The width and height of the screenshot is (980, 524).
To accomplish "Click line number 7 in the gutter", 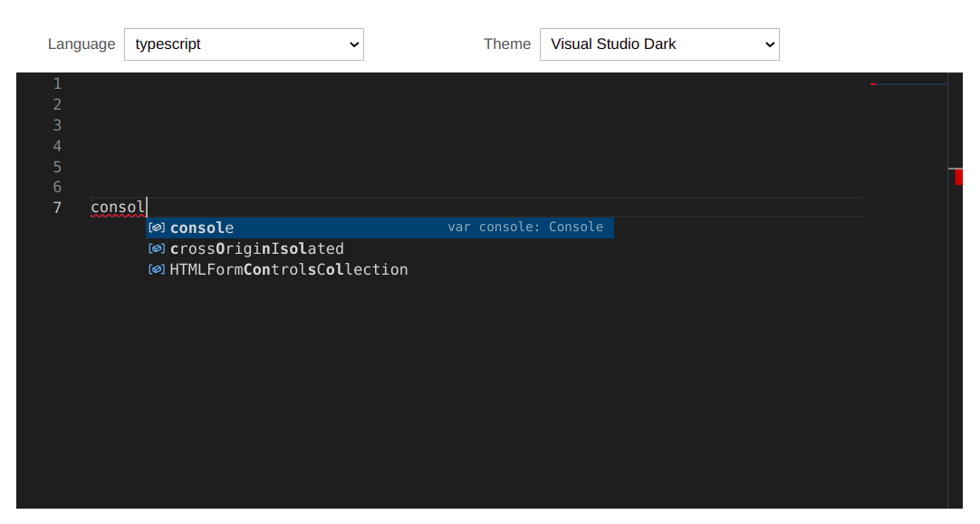I will (x=57, y=208).
